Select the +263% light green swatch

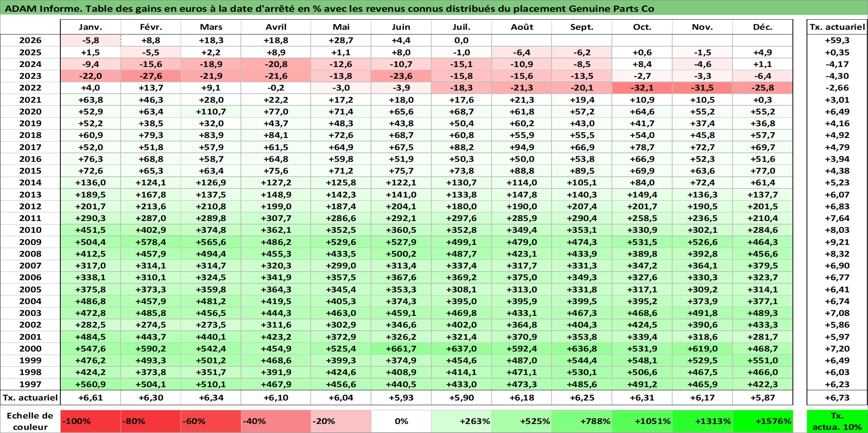[461, 421]
